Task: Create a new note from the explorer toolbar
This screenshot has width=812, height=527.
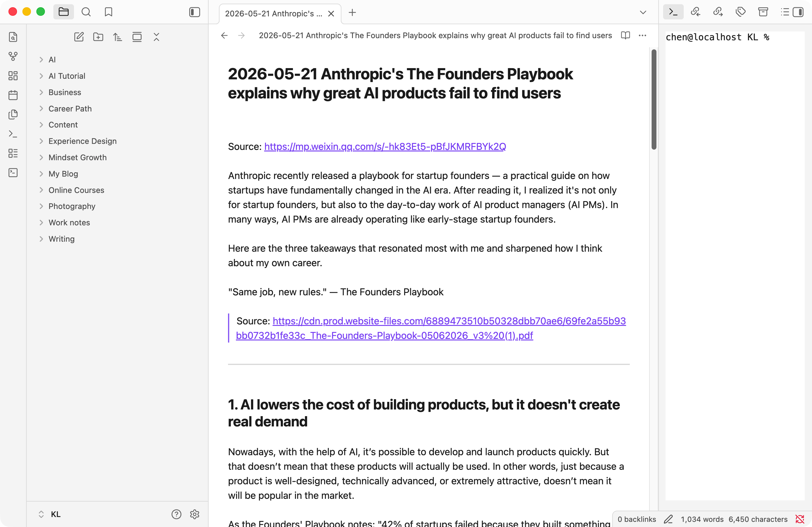Action: [x=79, y=37]
